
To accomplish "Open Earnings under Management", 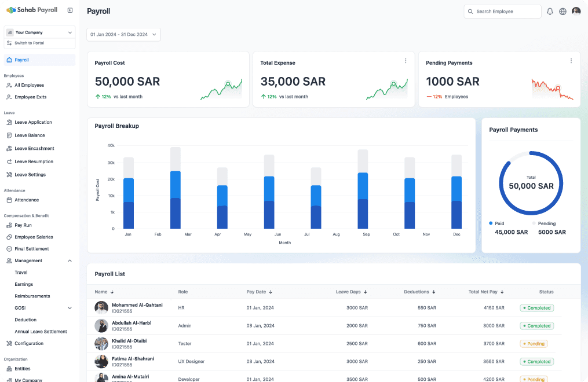I will [24, 284].
